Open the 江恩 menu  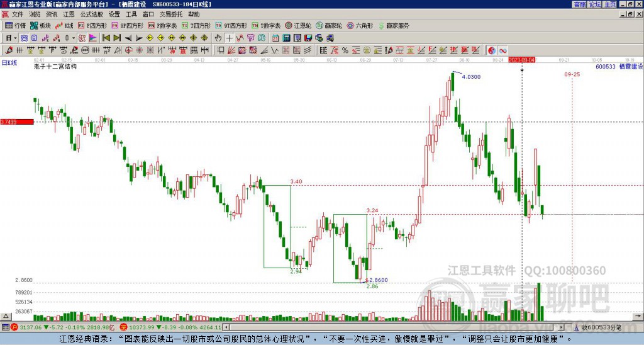(69, 14)
